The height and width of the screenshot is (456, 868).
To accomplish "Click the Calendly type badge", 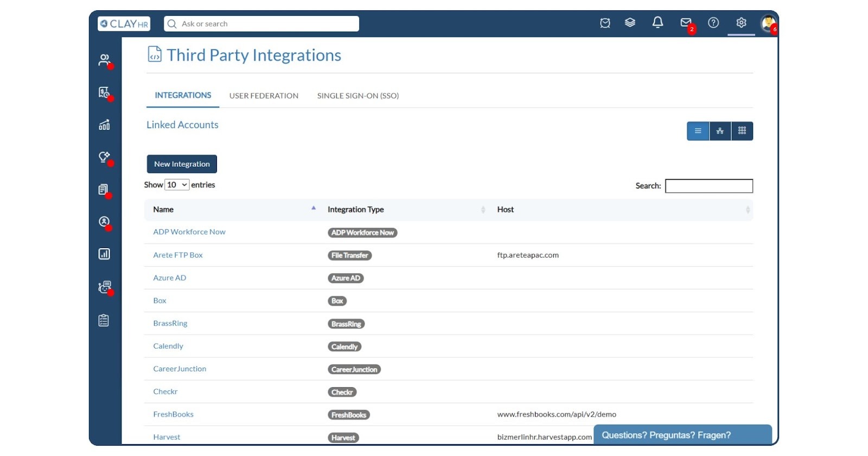I will (x=344, y=347).
